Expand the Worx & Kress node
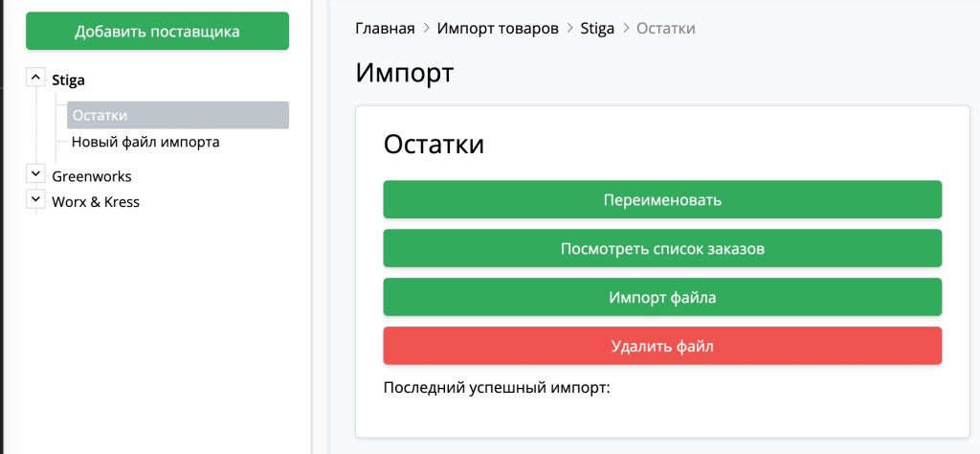Image resolution: width=980 pixels, height=454 pixels. pos(36,199)
